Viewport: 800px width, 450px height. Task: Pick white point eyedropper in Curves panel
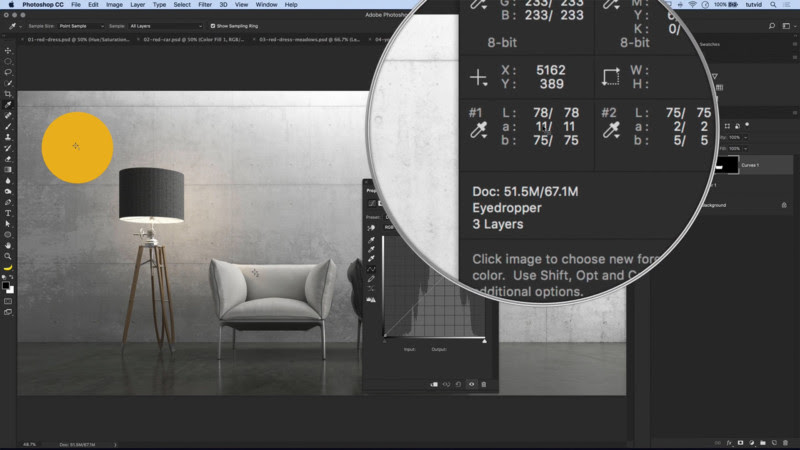[371, 259]
